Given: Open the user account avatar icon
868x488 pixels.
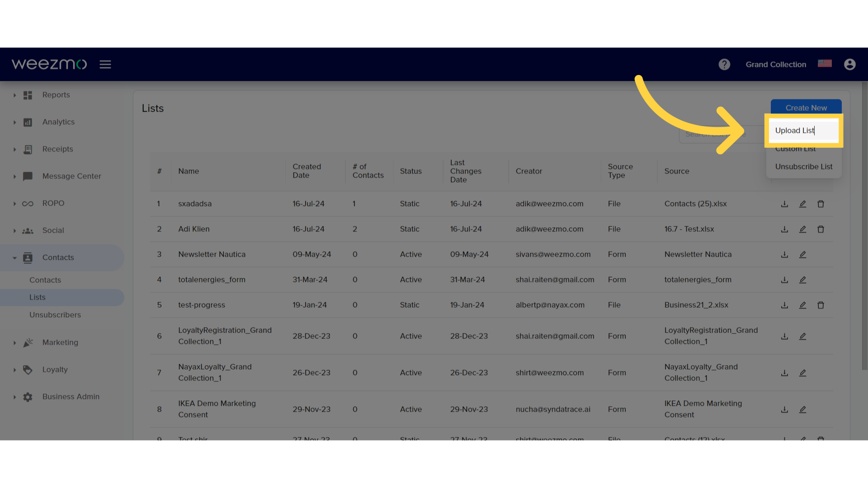Looking at the screenshot, I should [850, 65].
